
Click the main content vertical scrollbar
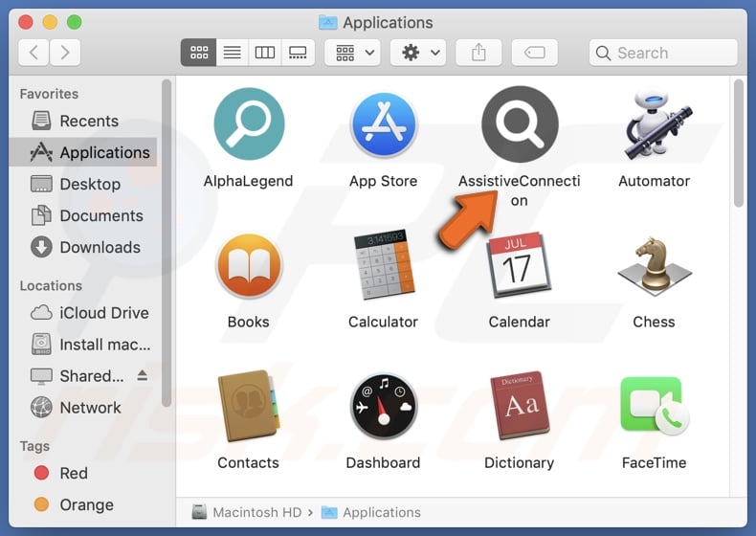point(738,143)
